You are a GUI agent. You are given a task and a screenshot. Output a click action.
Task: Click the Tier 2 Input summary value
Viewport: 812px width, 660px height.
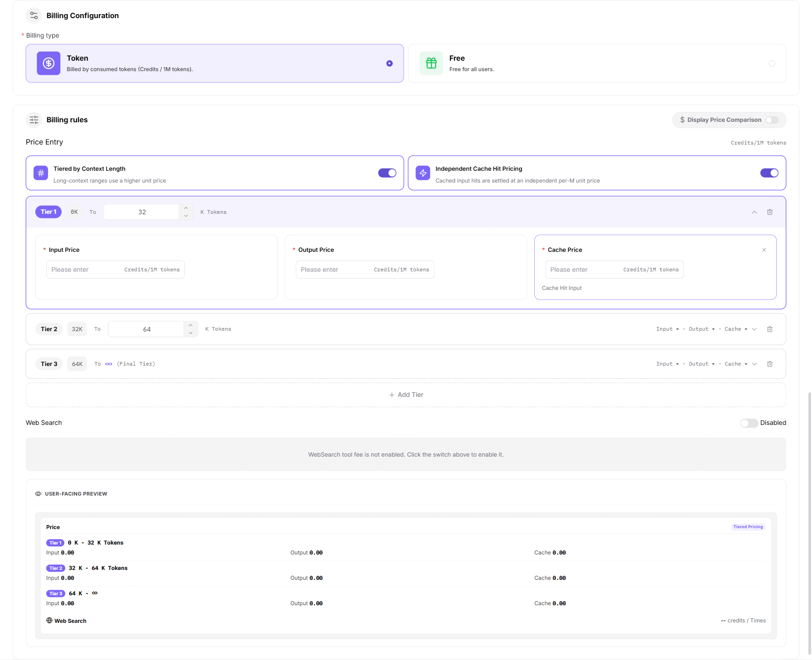tap(677, 329)
